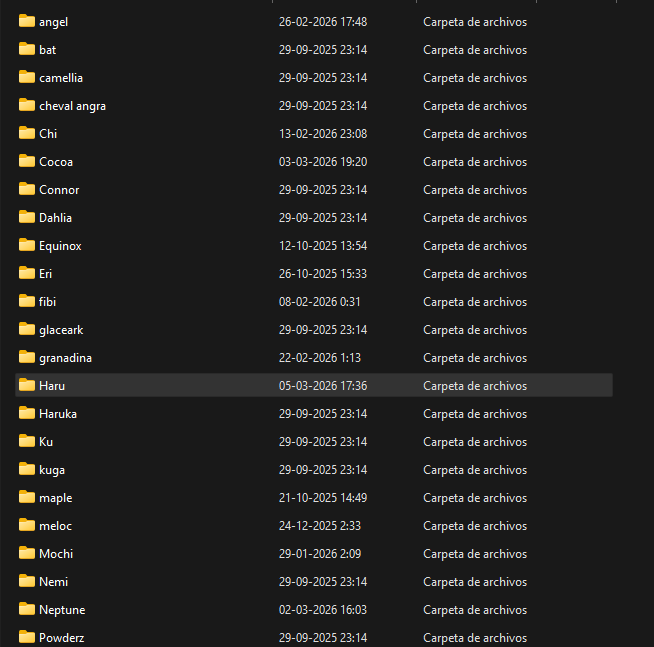Select the 'camellia' name text
This screenshot has height=647, width=654.
click(x=61, y=78)
